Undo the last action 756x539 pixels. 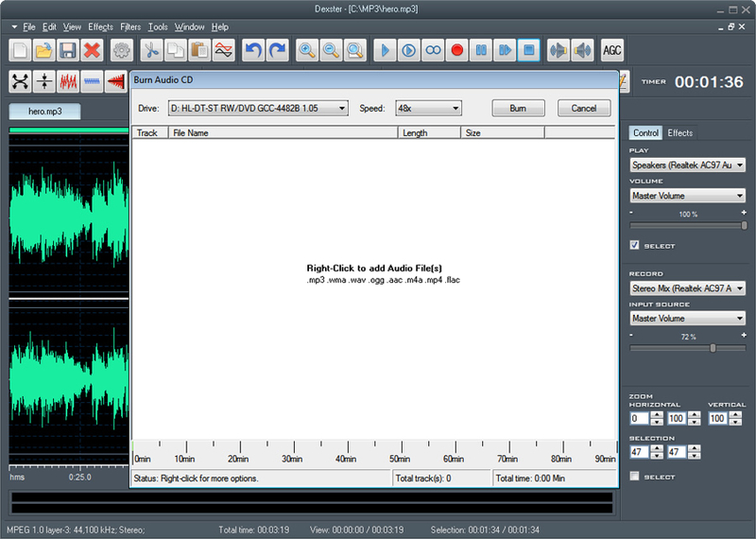(x=253, y=50)
